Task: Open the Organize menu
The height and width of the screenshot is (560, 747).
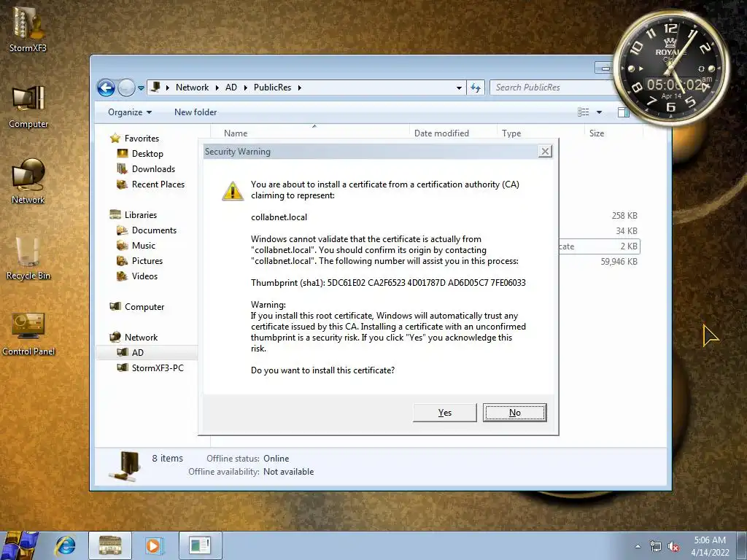Action: click(x=130, y=112)
